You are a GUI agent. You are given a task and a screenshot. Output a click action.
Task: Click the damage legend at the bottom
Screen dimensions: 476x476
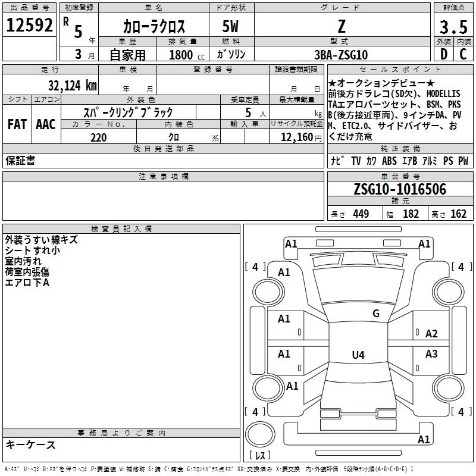click(209, 469)
